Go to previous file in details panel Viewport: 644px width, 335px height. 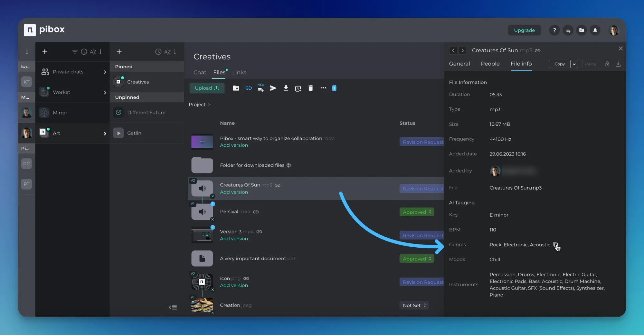tap(453, 50)
